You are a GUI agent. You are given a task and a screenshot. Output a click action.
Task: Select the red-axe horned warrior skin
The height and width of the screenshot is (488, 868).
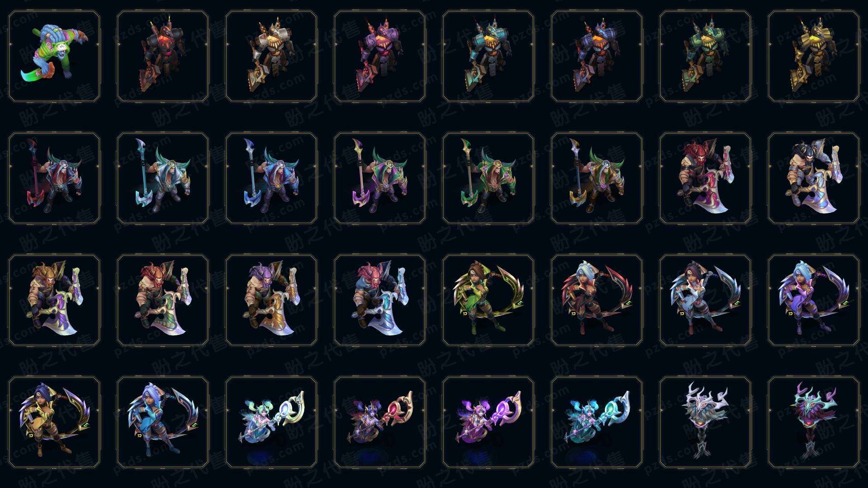click(x=54, y=178)
